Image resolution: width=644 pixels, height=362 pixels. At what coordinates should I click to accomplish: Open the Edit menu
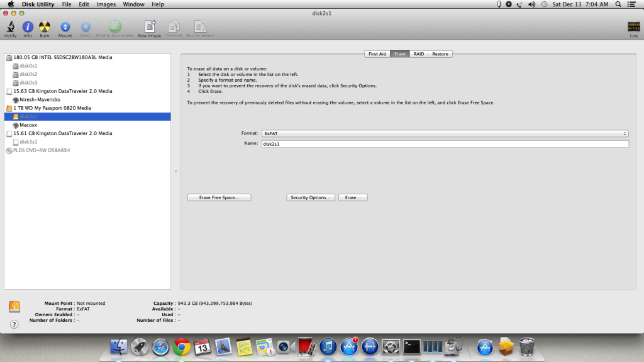(x=84, y=4)
